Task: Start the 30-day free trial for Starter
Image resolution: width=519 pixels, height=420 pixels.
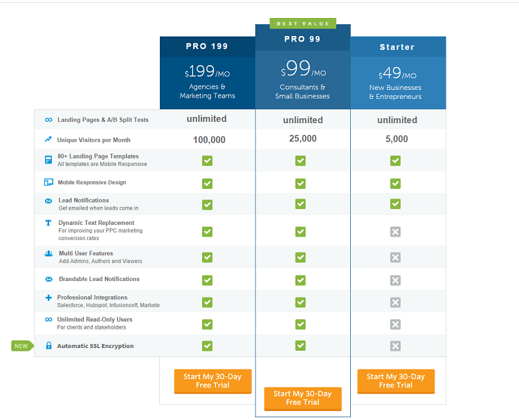Action: point(396,381)
